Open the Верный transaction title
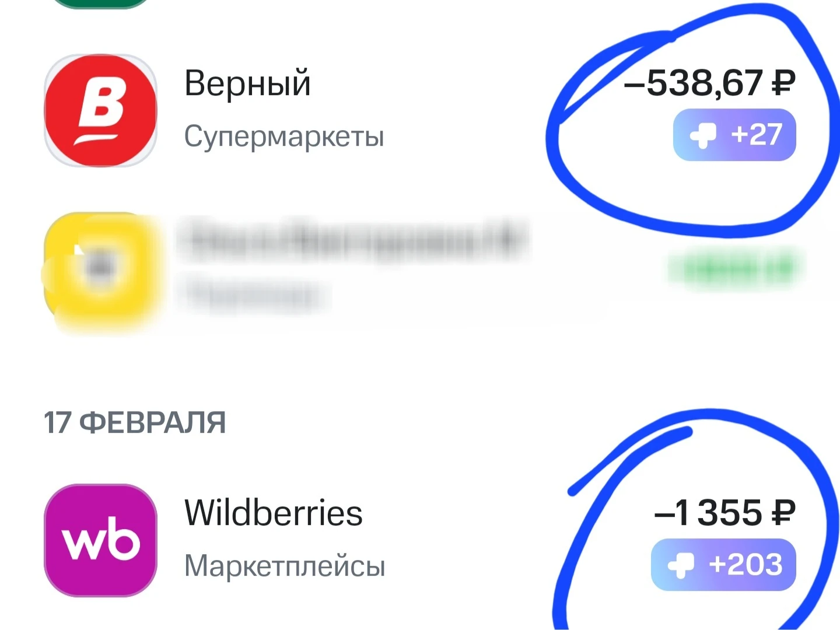Image resolution: width=840 pixels, height=630 pixels. [247, 83]
